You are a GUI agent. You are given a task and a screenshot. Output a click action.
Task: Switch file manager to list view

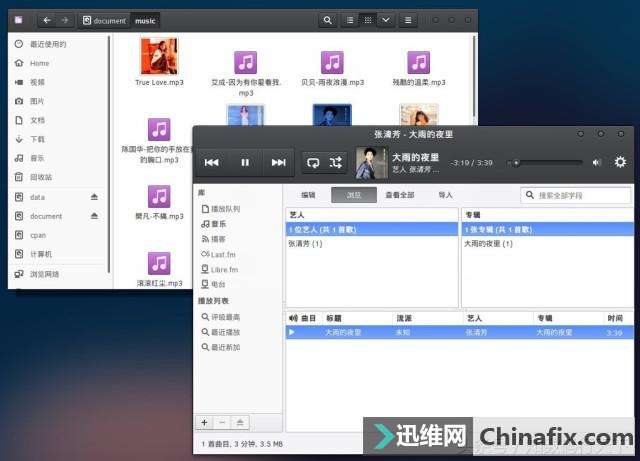(350, 20)
